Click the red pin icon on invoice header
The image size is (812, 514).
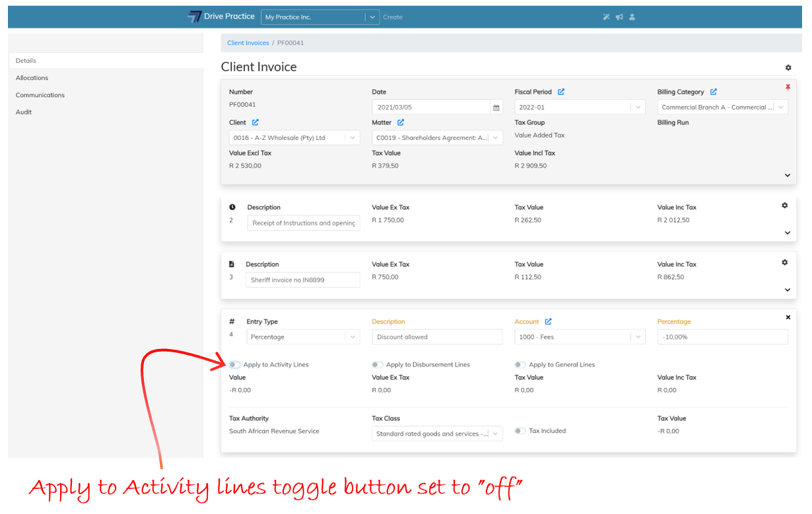[x=788, y=88]
